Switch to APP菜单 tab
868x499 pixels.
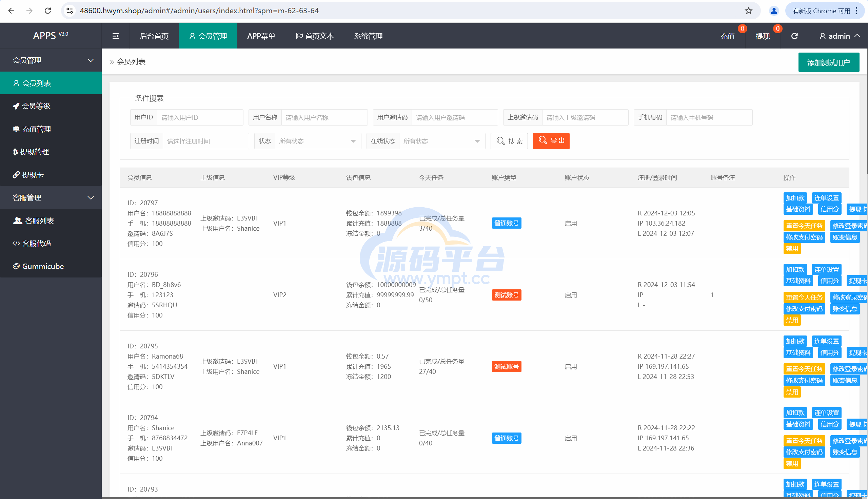261,36
